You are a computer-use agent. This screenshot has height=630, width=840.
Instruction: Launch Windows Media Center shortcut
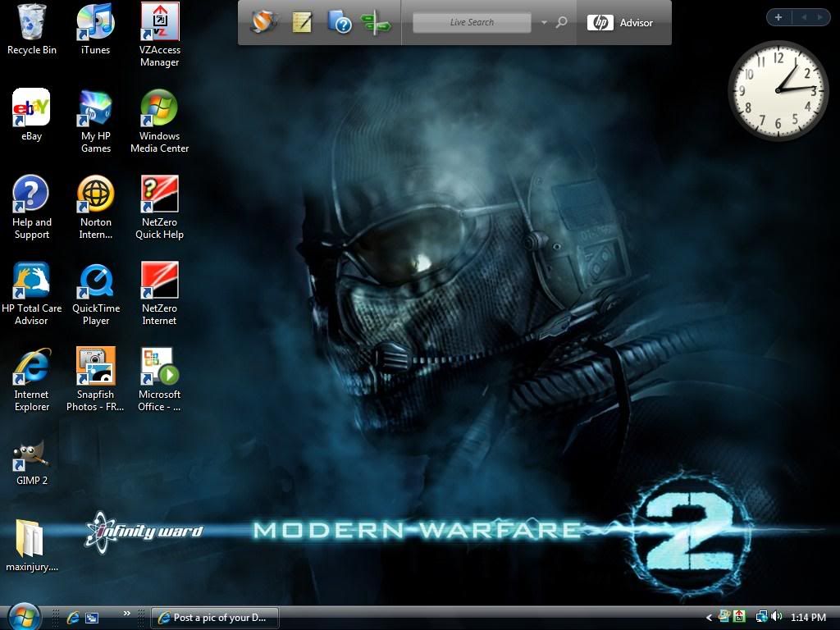click(x=160, y=121)
